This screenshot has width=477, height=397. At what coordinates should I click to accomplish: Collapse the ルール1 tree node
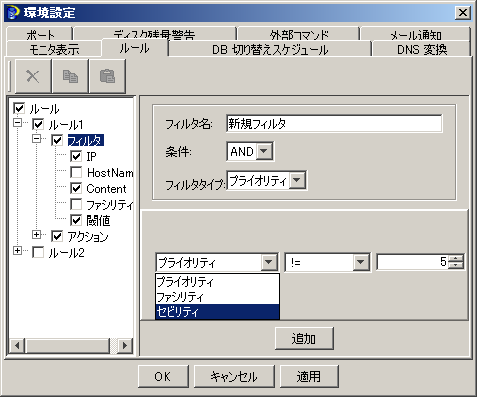click(x=17, y=122)
